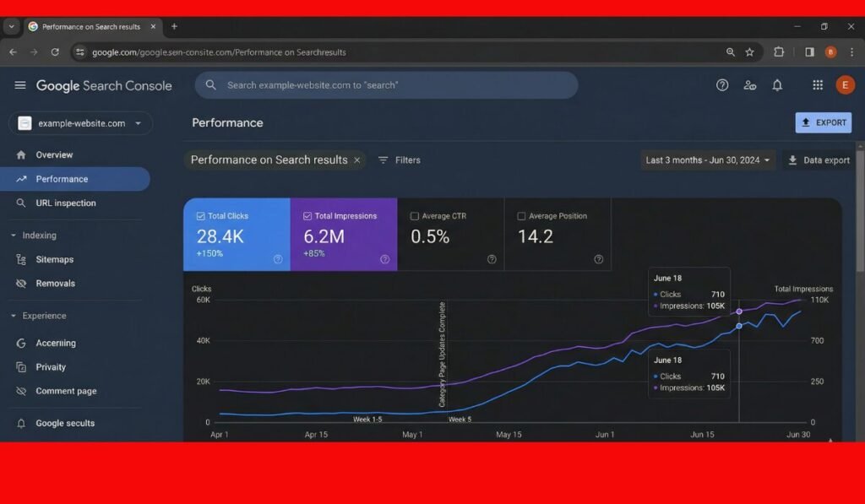Screen dimensions: 865x504
Task: Collapse the Indexing section
Action: tap(14, 236)
